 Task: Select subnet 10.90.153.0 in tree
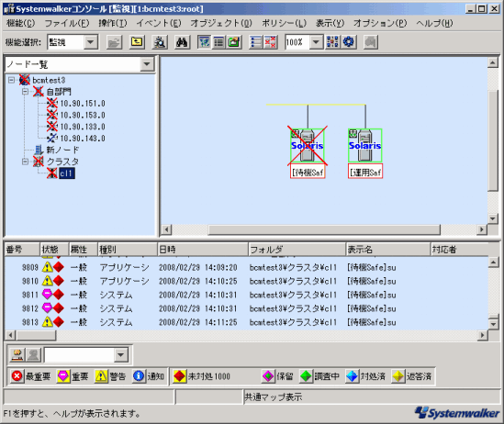tap(83, 115)
